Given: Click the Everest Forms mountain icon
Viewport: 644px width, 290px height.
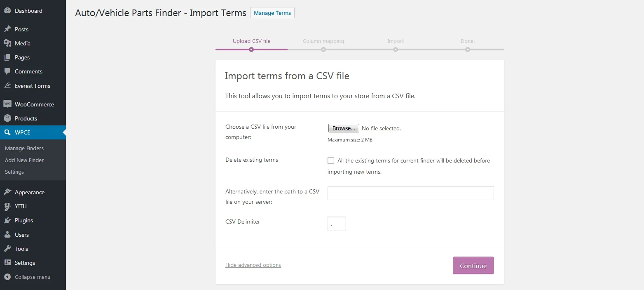Looking at the screenshot, I should point(7,86).
